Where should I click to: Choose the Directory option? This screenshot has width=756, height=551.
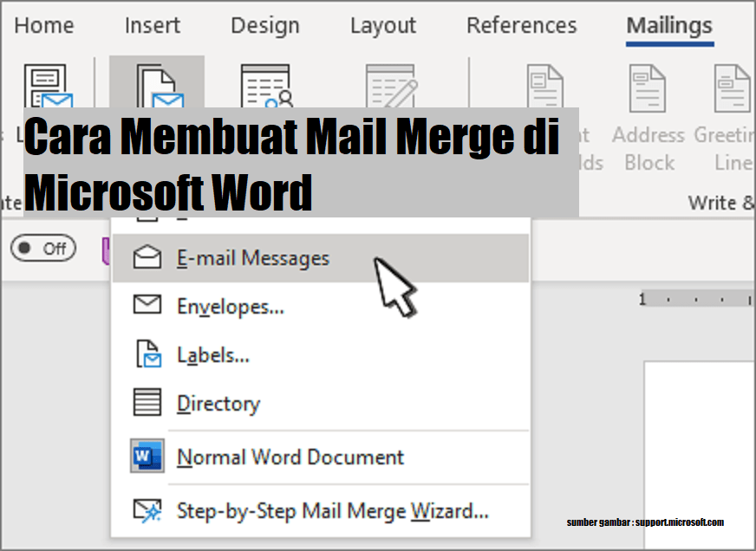pos(321,403)
